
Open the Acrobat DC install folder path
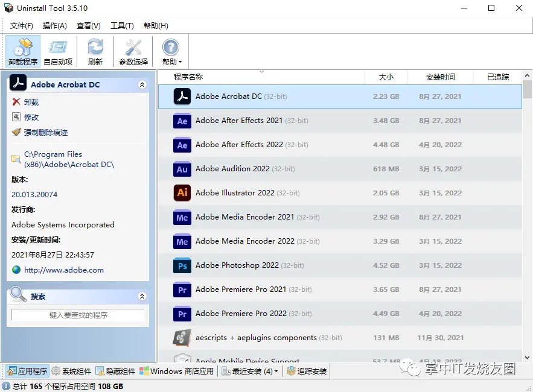69,159
